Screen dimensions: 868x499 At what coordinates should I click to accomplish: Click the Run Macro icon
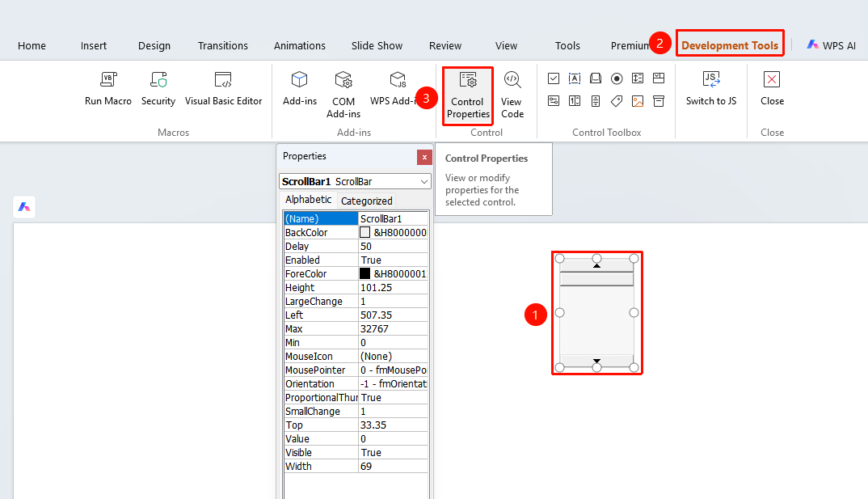[108, 80]
